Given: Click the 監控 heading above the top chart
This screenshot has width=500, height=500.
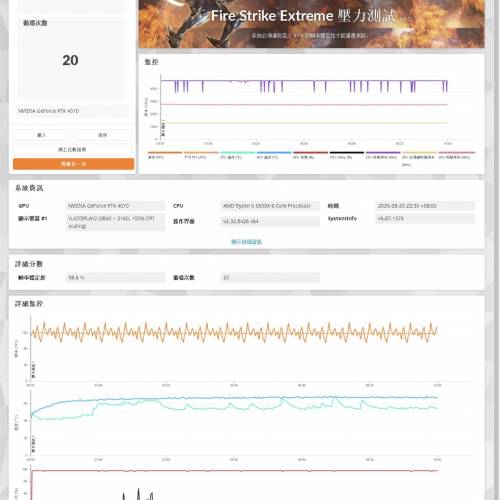Looking at the screenshot, I should click(151, 62).
